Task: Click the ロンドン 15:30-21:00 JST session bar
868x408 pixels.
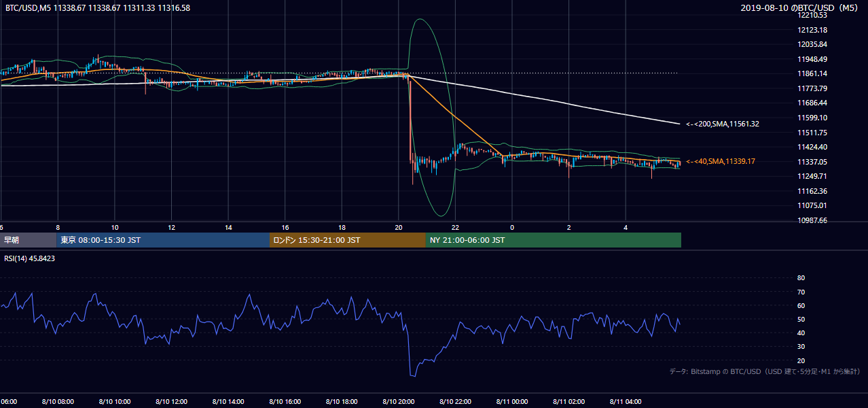Action: pyautogui.click(x=348, y=240)
